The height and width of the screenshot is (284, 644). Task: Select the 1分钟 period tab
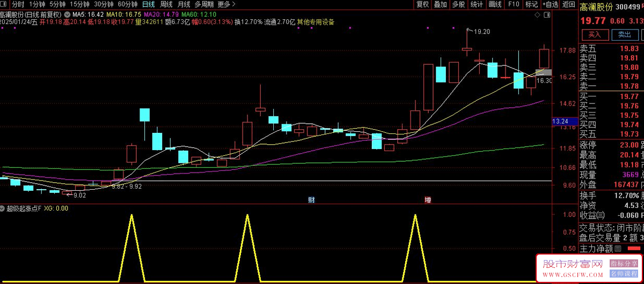(37, 4)
